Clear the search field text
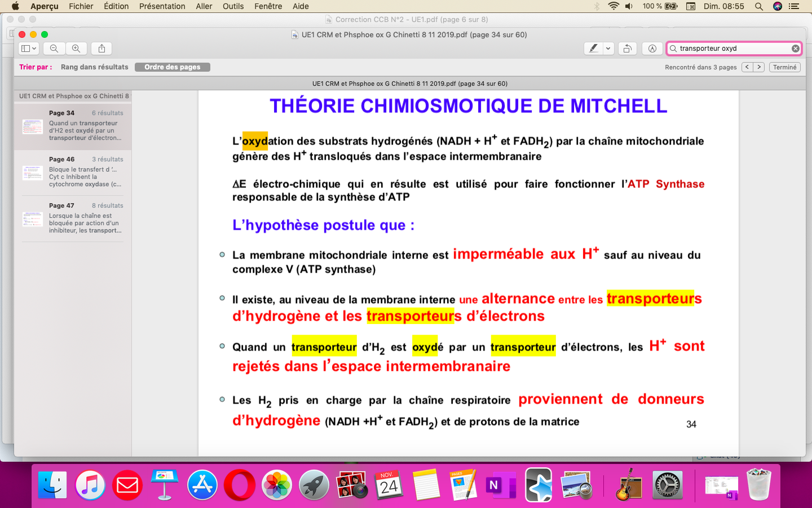 pyautogui.click(x=795, y=49)
